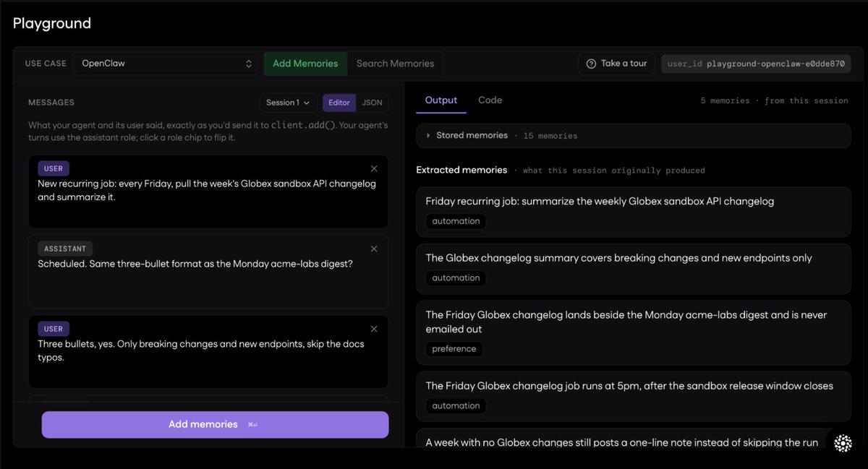
Task: Select the Add Memories tab
Action: pos(305,64)
